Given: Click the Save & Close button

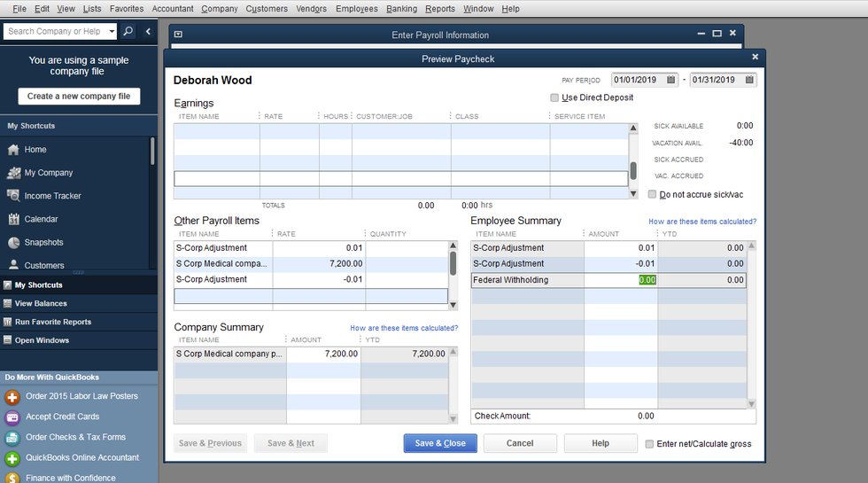Looking at the screenshot, I should click(440, 443).
